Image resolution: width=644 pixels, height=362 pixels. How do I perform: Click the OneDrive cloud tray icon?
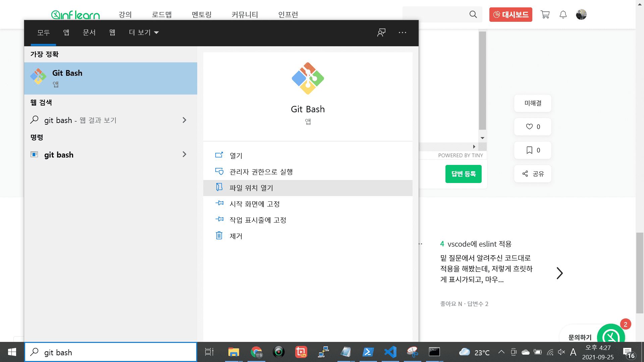pos(526,352)
